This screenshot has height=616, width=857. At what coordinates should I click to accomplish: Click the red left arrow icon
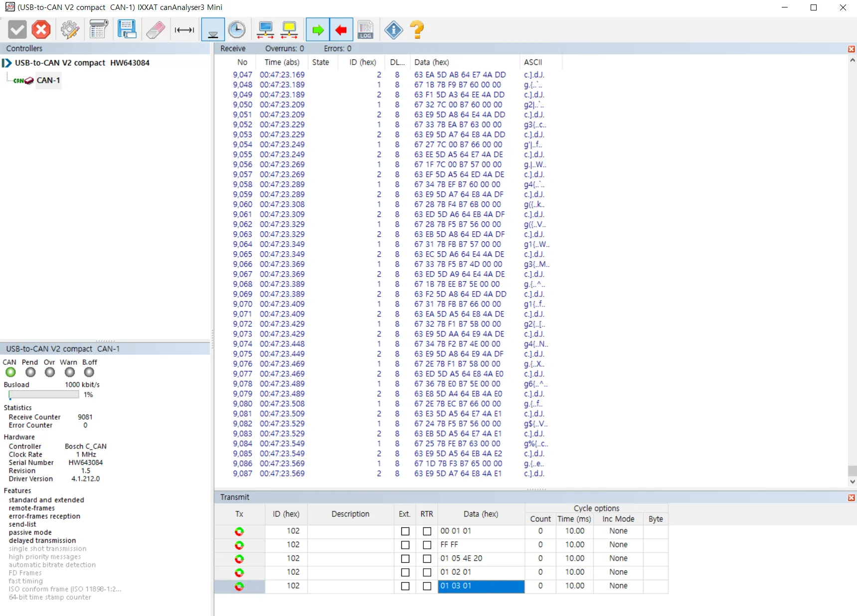(342, 30)
